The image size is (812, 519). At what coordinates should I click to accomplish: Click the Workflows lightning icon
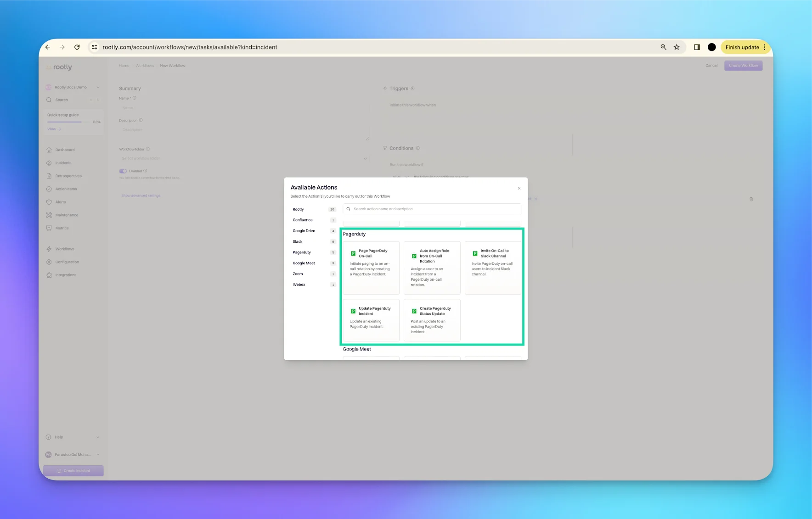(x=49, y=249)
